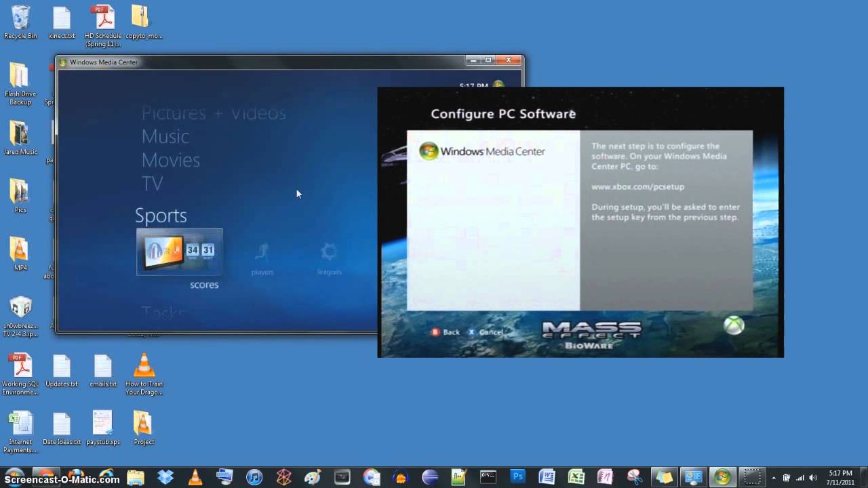Open Microsoft Excel from the taskbar
The image size is (868, 488).
(x=576, y=476)
